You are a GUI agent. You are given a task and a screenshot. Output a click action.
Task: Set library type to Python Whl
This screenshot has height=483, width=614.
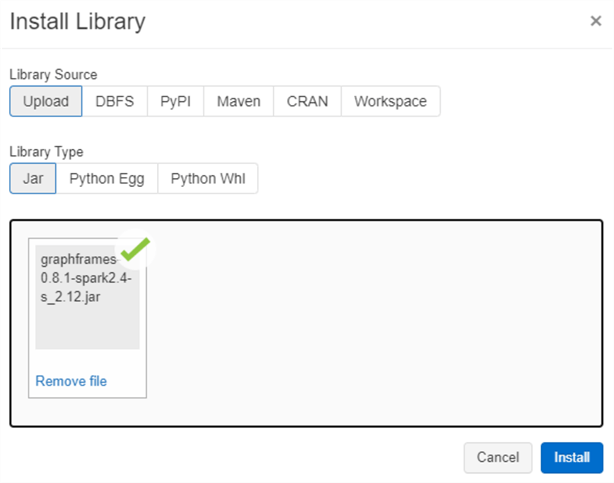(x=207, y=179)
